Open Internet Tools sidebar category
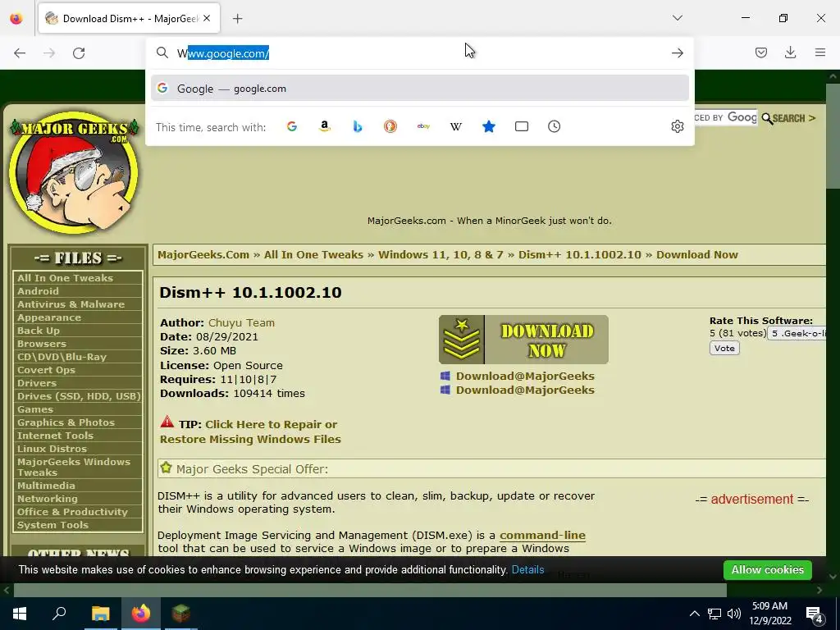Screen dimensions: 840x630 [55, 436]
